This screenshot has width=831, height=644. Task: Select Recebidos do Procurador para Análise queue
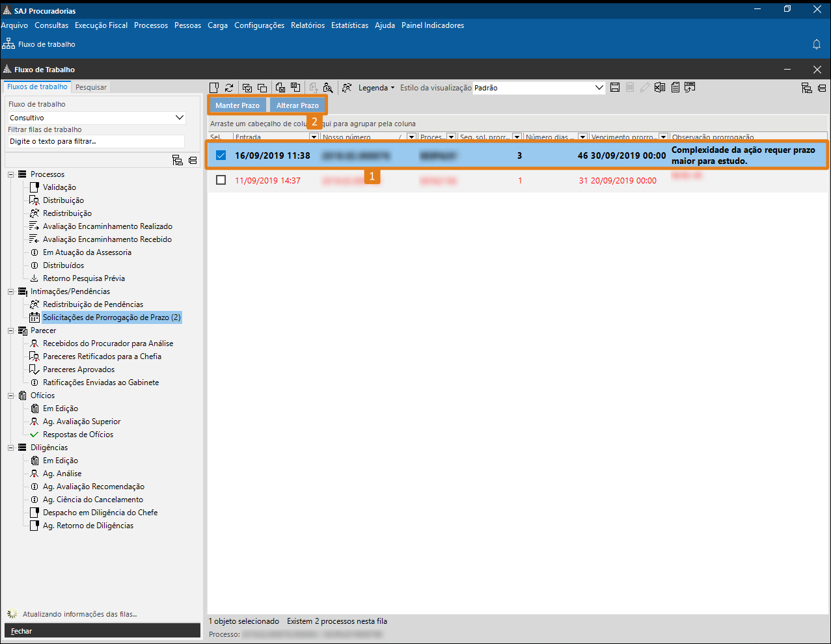tap(108, 343)
